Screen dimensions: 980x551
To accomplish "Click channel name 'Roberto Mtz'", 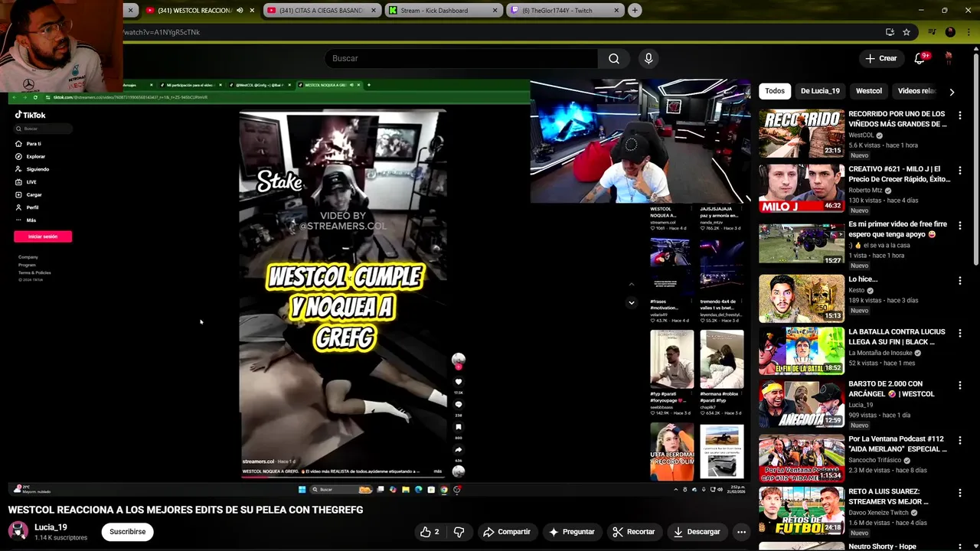I will pyautogui.click(x=865, y=191).
